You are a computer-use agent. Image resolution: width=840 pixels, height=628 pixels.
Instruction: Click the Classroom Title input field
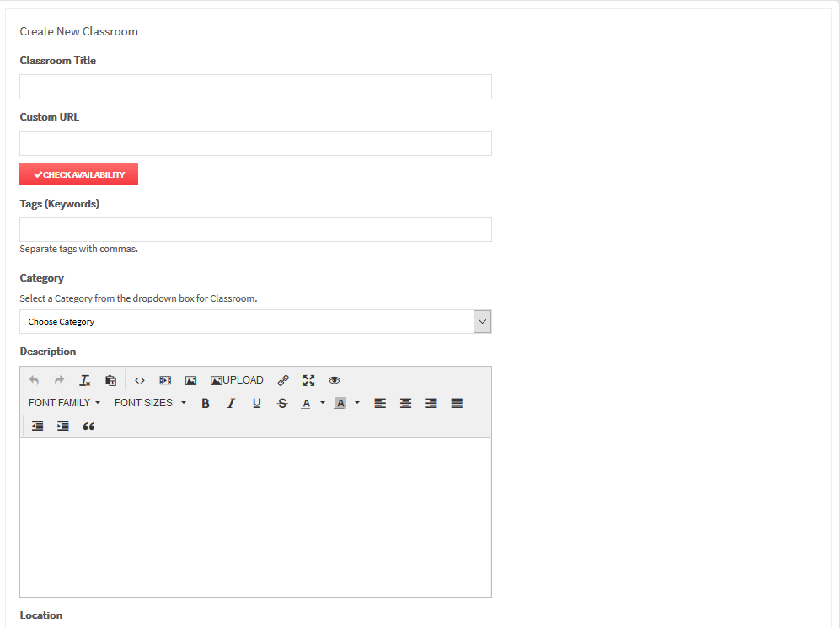255,87
